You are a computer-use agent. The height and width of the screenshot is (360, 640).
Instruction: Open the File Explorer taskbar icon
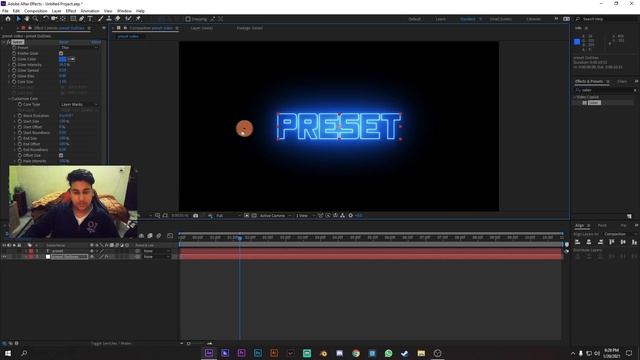click(421, 353)
